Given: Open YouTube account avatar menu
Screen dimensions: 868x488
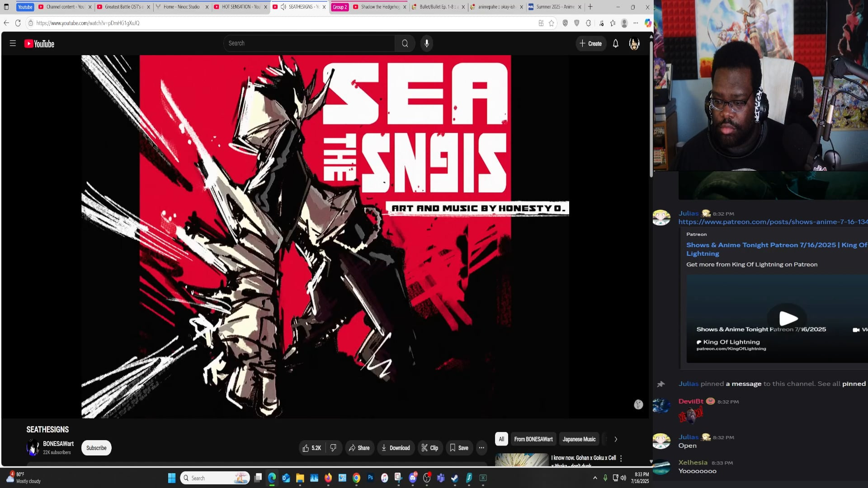Looking at the screenshot, I should [634, 43].
